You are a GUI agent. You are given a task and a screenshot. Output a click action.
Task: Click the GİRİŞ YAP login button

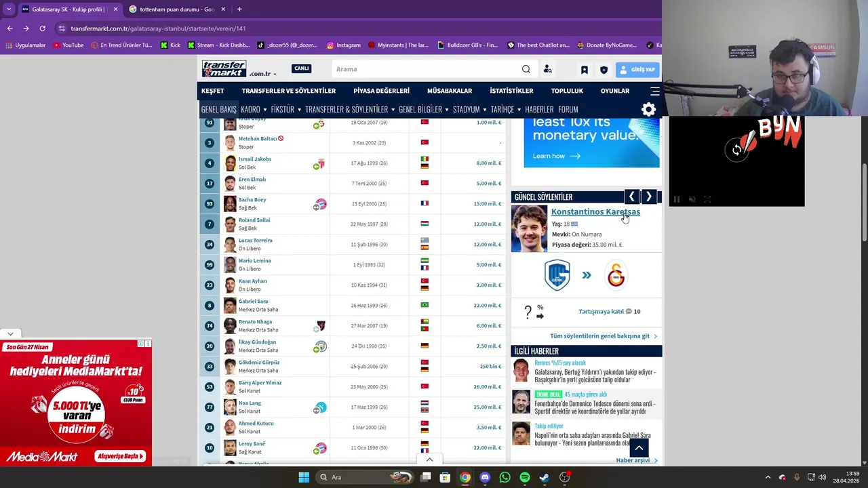pyautogui.click(x=637, y=69)
